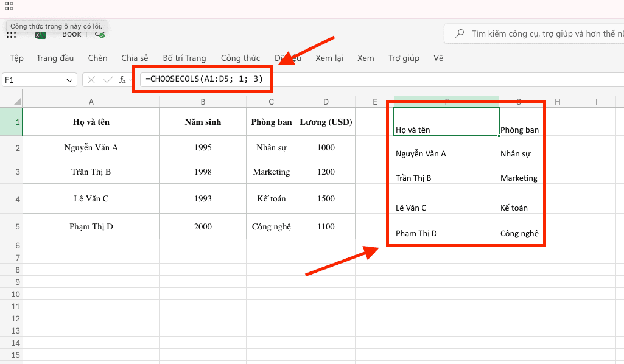Switch to Trang đầu tab

[x=55, y=58]
